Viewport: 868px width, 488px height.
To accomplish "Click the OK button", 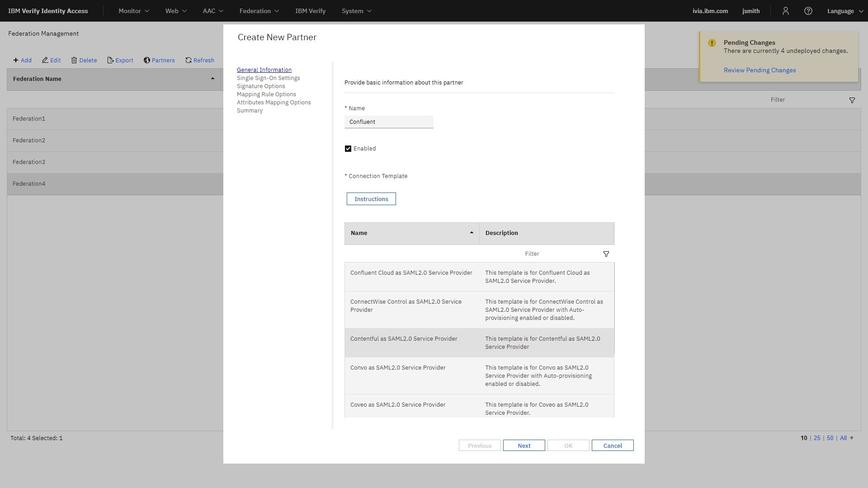I will pos(568,446).
